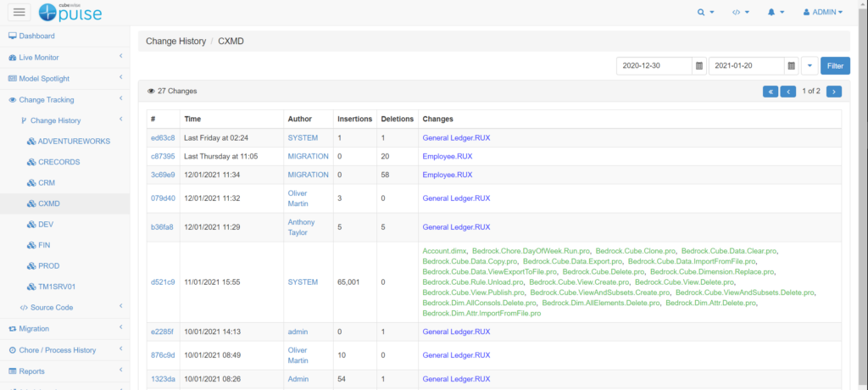Open the code tools dropdown icon
Viewport: 868px width, 390px height.
(x=741, y=13)
